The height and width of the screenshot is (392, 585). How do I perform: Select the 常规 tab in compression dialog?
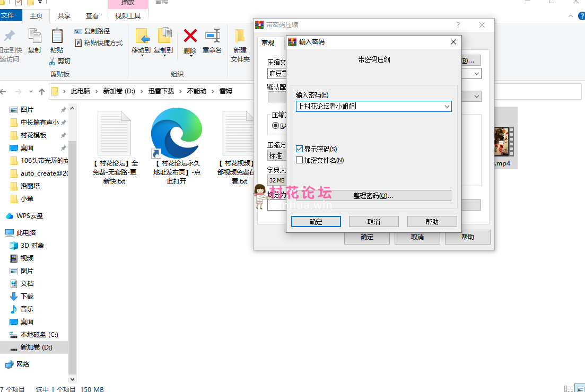pos(268,42)
